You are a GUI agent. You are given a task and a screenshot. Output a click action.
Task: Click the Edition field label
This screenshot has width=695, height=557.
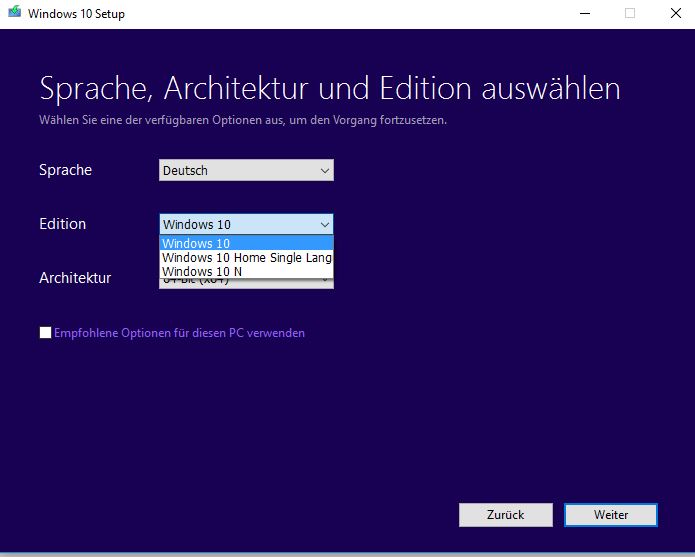coord(62,224)
